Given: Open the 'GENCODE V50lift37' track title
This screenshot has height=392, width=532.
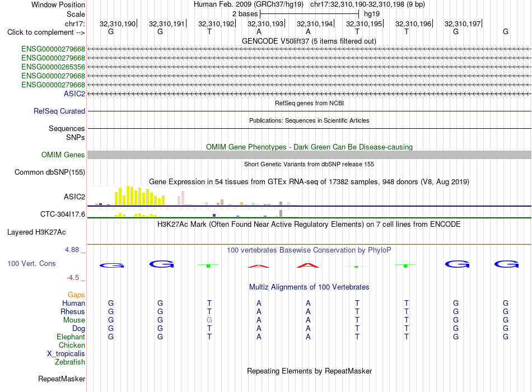Looking at the screenshot, I should coord(309,41).
